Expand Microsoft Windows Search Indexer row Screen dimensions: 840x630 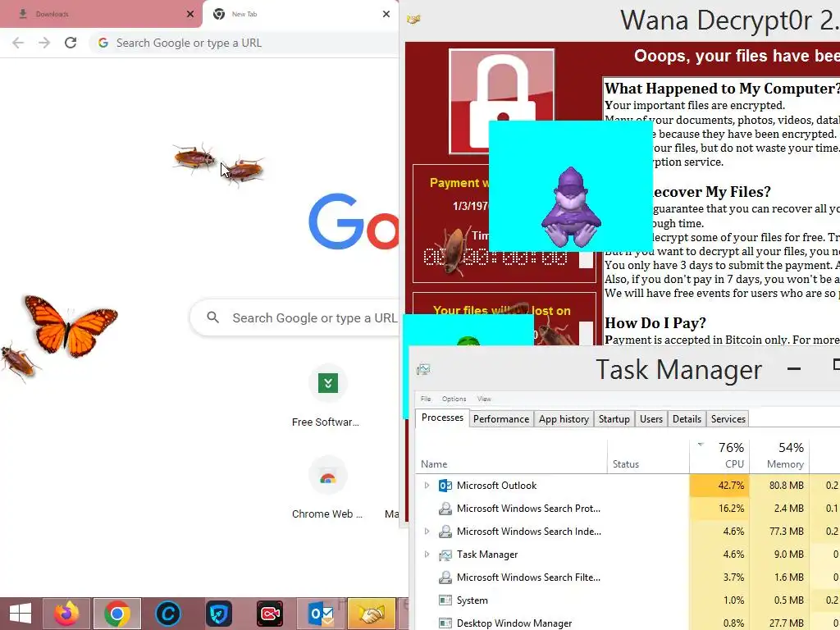tap(427, 532)
